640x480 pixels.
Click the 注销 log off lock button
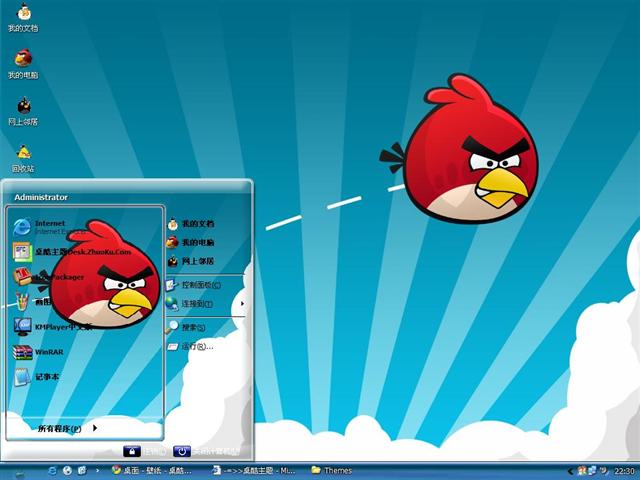(132, 451)
